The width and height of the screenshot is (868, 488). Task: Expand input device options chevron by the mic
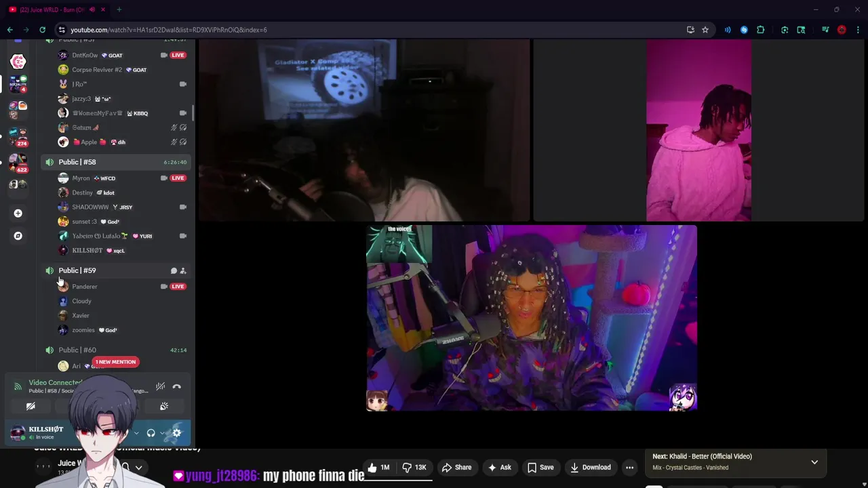coord(136,433)
